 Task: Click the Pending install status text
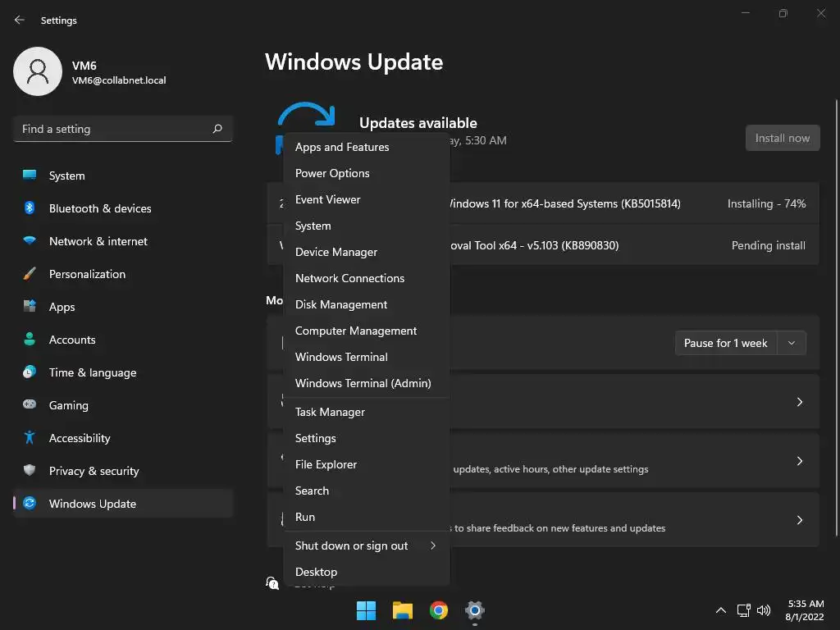pos(768,245)
